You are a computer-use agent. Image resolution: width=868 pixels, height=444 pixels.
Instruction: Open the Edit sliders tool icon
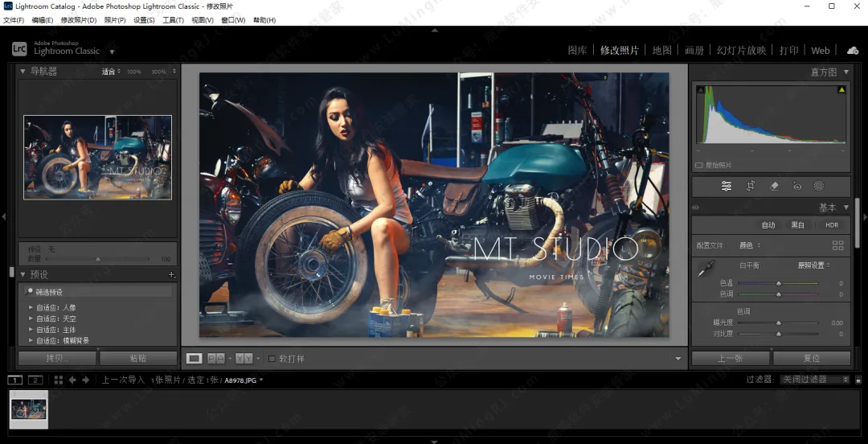(x=727, y=186)
